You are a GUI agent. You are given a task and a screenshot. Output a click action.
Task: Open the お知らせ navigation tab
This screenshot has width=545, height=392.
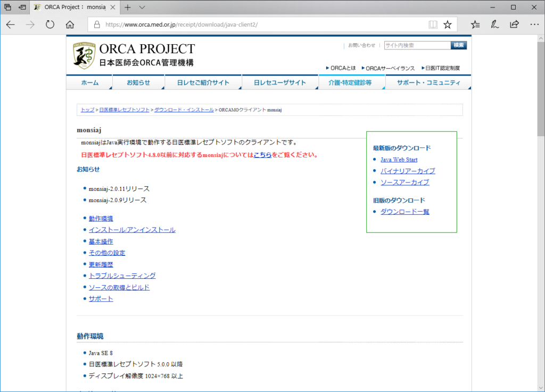point(138,82)
